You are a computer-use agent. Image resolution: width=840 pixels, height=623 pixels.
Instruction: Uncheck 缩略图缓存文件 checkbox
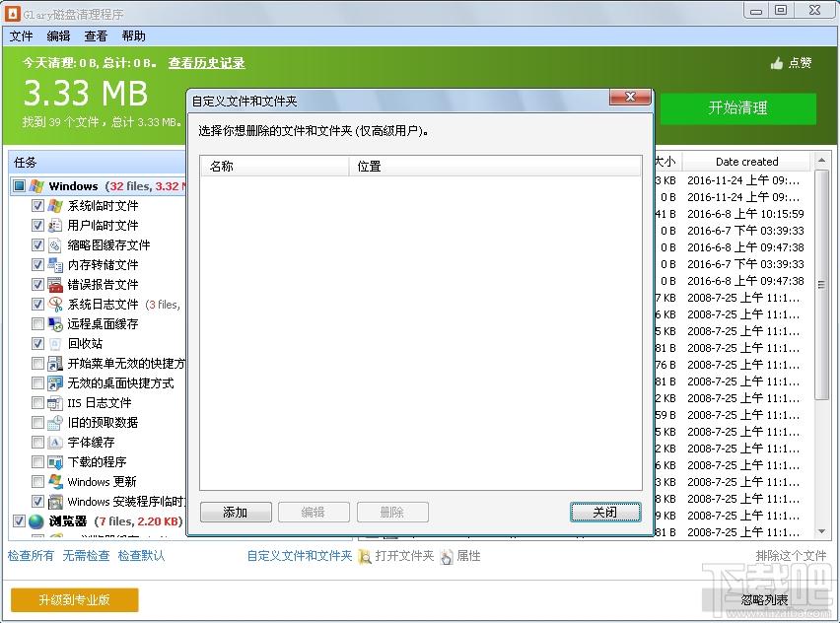point(37,245)
